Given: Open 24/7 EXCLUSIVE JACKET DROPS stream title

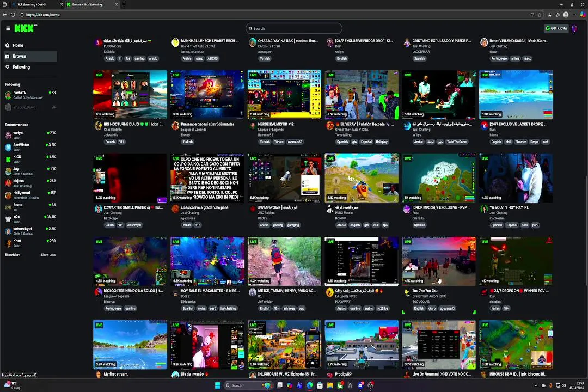Looking at the screenshot, I should pos(518,124).
